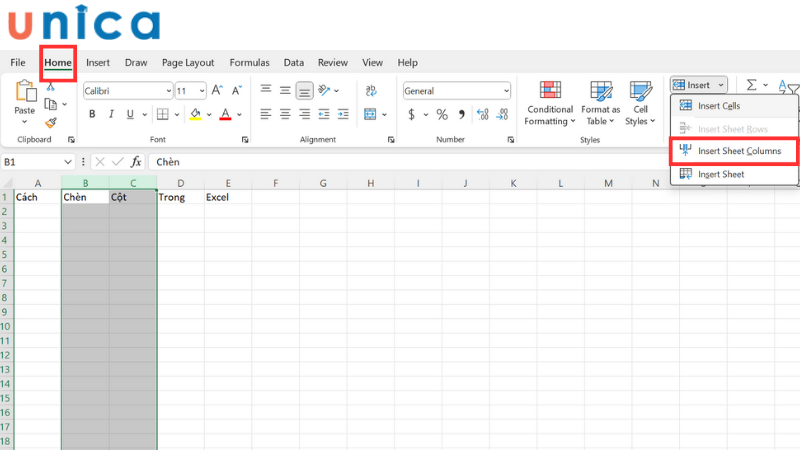The width and height of the screenshot is (800, 450).
Task: Click the yellow Fill Color swatch
Action: pyautogui.click(x=195, y=115)
